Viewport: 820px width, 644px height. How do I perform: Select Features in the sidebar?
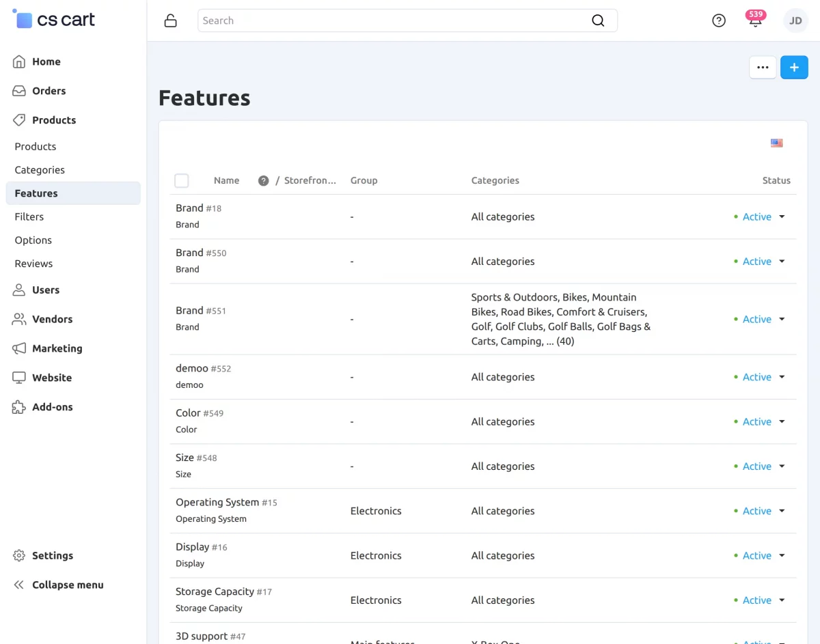[x=73, y=193]
